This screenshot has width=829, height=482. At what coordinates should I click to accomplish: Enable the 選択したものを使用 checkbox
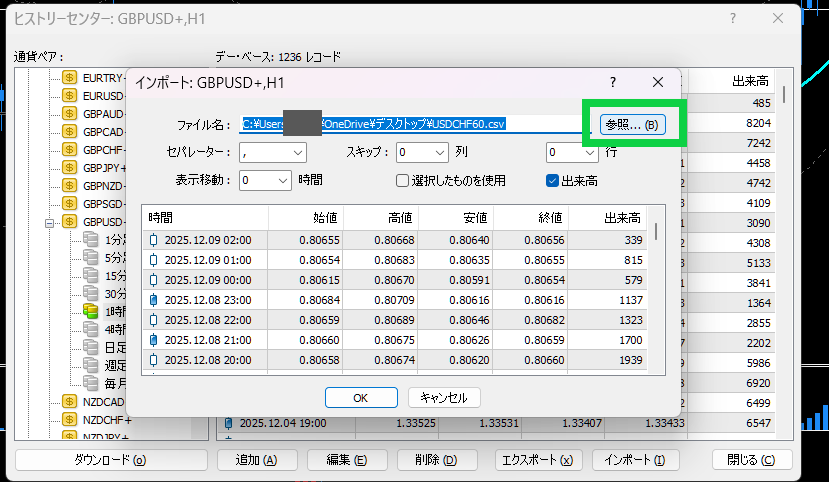click(403, 181)
